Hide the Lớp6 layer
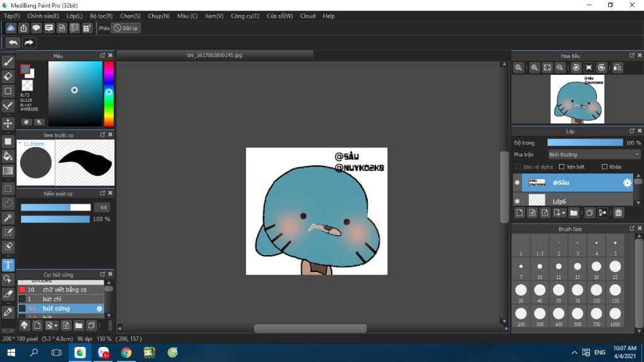Screen dimensions: 644x362 pyautogui.click(x=517, y=201)
